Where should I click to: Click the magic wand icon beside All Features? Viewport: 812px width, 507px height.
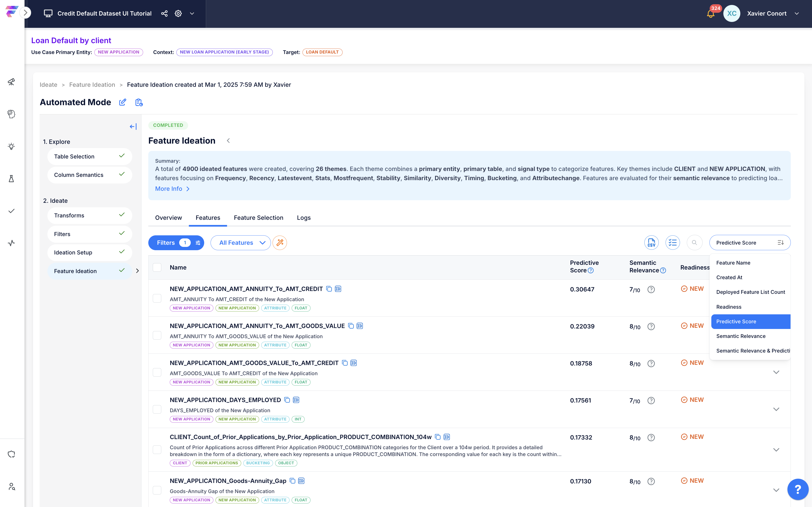[280, 242]
